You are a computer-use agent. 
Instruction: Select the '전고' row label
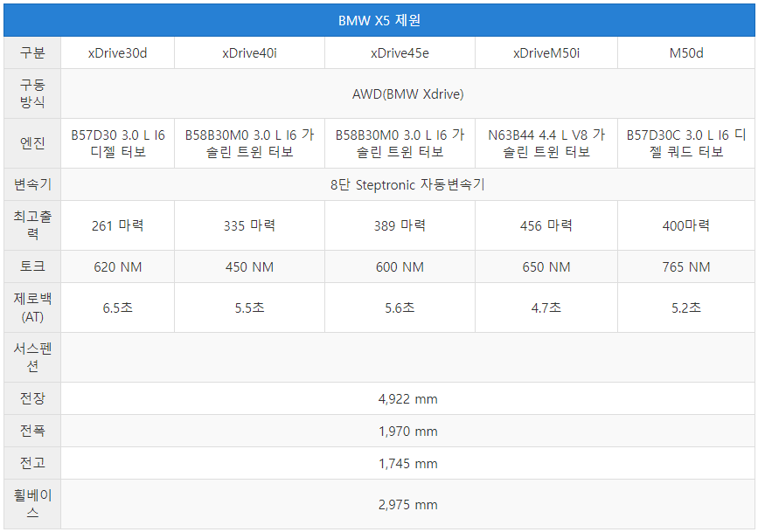tap(32, 463)
